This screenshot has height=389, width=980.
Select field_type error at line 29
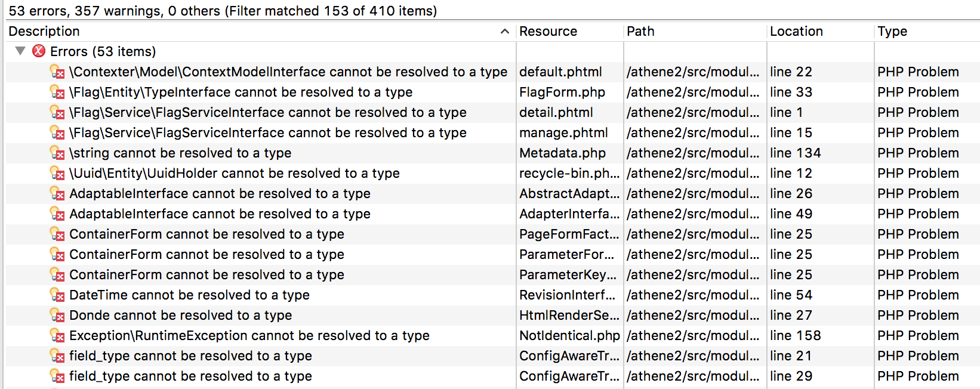(190, 376)
